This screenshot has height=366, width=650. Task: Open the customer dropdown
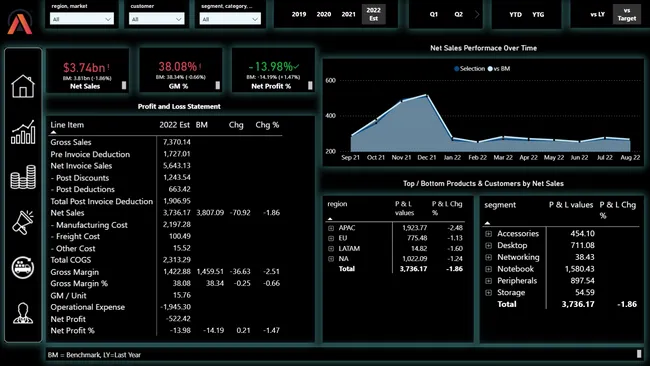156,19
